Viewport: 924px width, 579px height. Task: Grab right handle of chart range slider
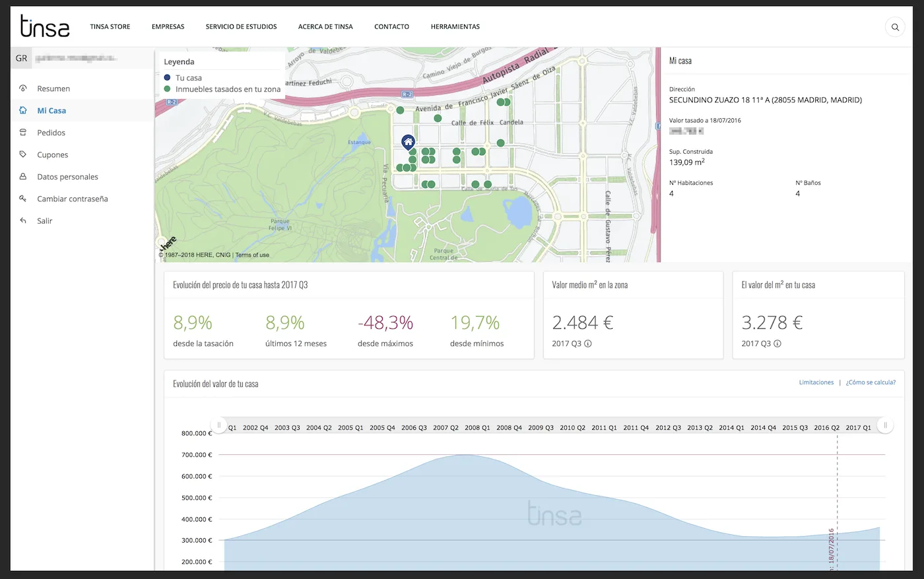click(886, 425)
